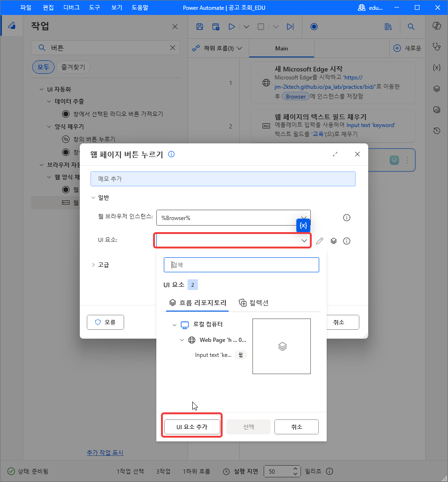Click 취소 in the UI element picker
The width and height of the screenshot is (448, 482).
pos(296,427)
